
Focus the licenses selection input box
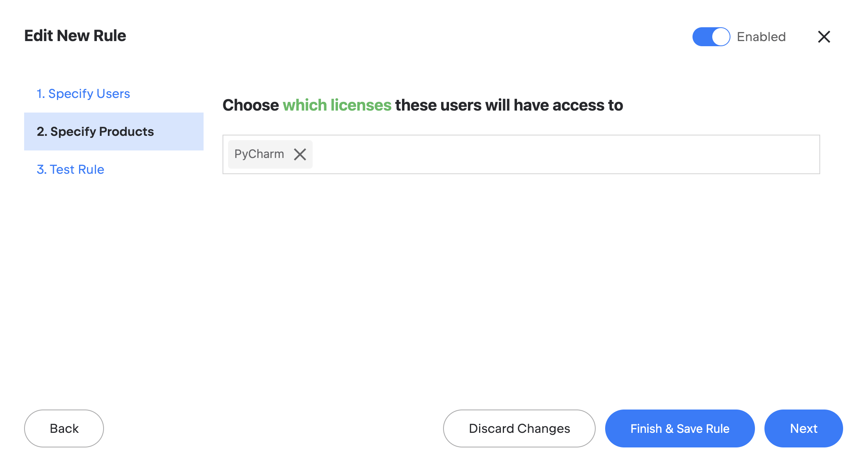(x=553, y=154)
